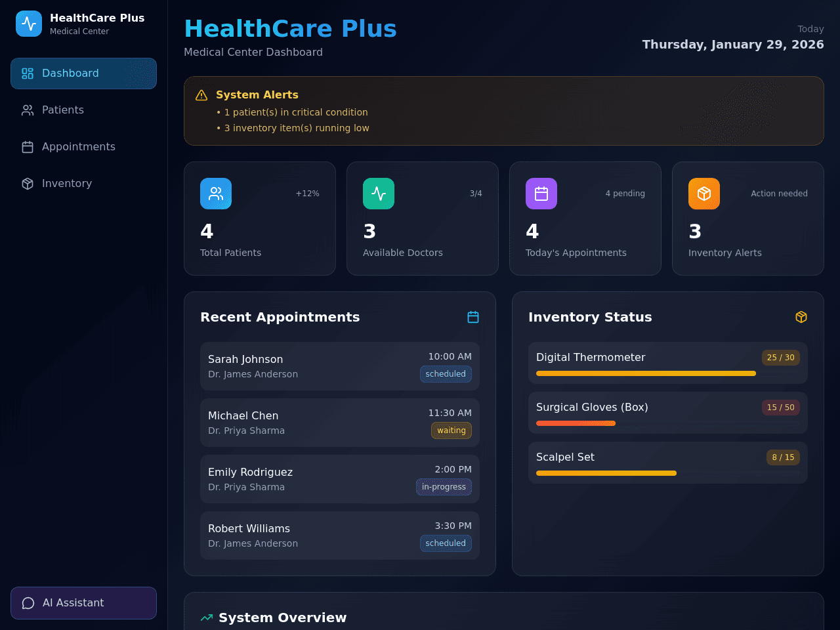
Task: Open Sarah Johnson's appointment row
Action: click(x=340, y=366)
